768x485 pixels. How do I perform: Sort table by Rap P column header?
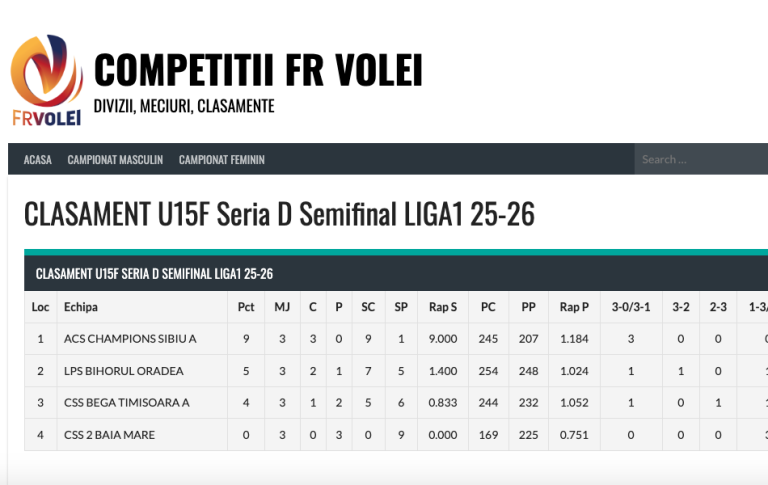pos(574,307)
